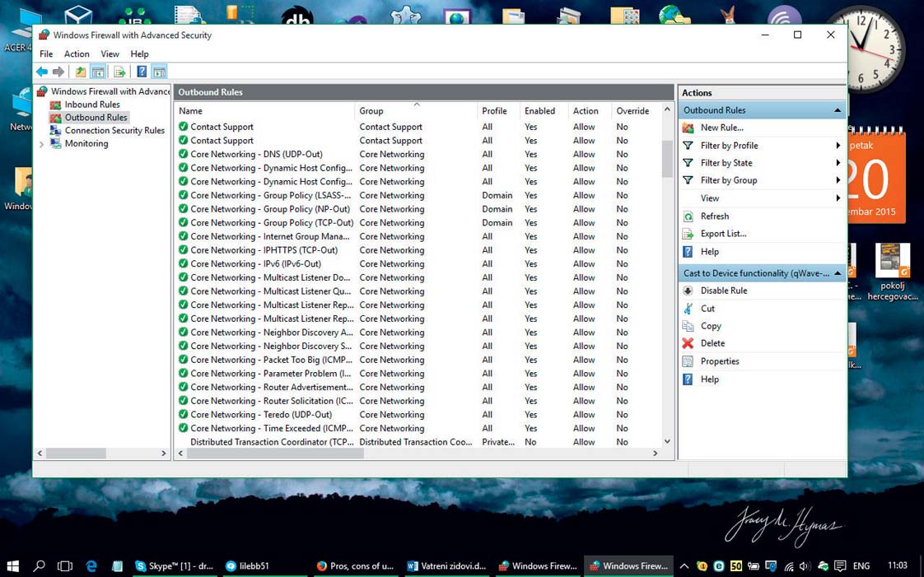Screen dimensions: 924x577
Task: Click the tree pane horizontal scrollbar thumb
Action: click(x=76, y=454)
